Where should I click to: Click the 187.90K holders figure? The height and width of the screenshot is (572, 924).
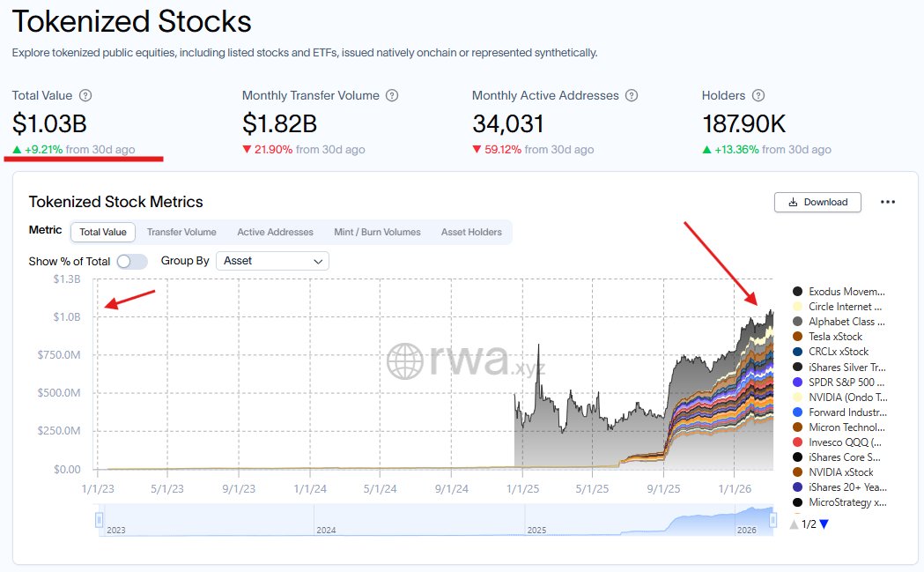pyautogui.click(x=743, y=124)
